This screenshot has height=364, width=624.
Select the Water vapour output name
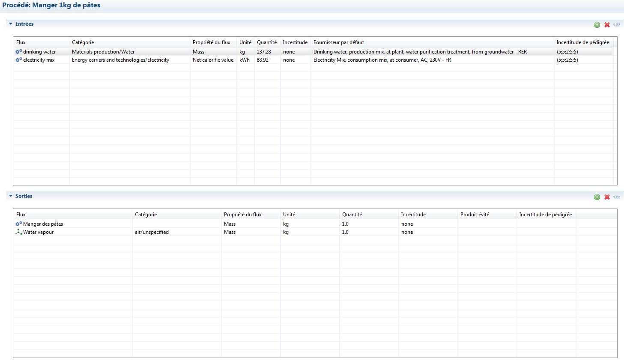point(38,232)
